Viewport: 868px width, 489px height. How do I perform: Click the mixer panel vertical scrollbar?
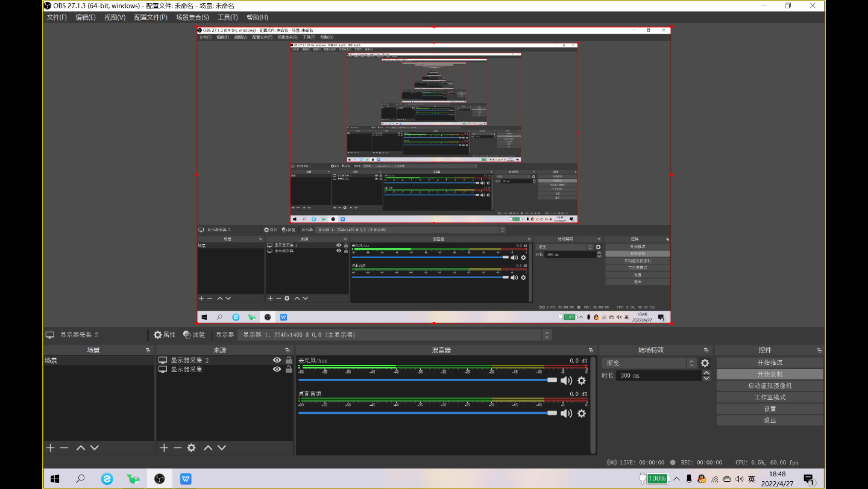[x=593, y=405]
